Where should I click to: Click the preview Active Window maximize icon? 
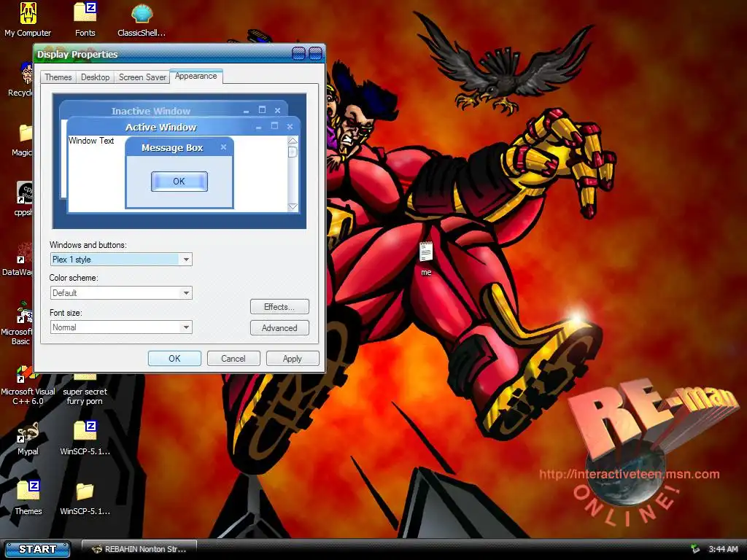274,126
